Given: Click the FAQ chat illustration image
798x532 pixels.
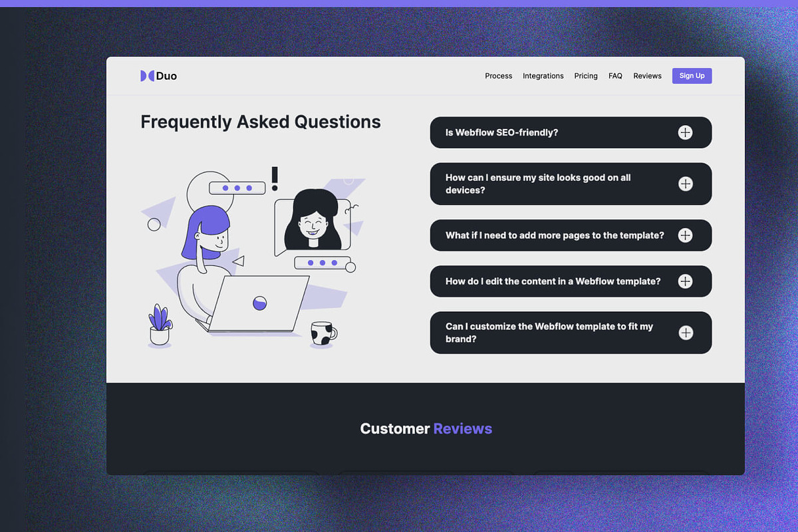Looking at the screenshot, I should (x=253, y=258).
